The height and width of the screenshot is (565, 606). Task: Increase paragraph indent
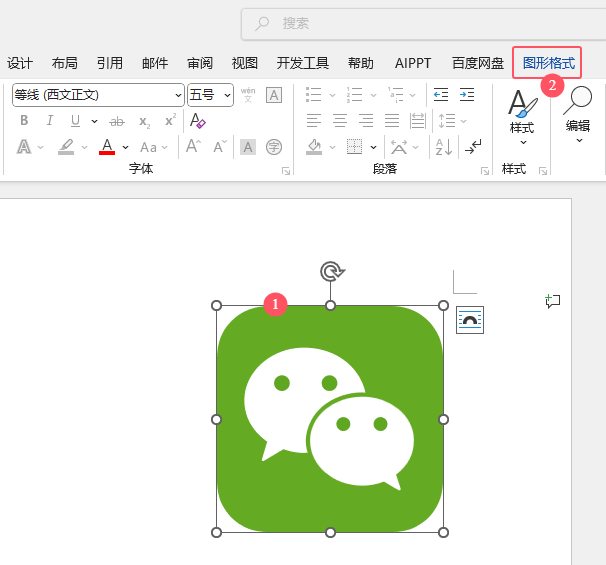click(467, 95)
